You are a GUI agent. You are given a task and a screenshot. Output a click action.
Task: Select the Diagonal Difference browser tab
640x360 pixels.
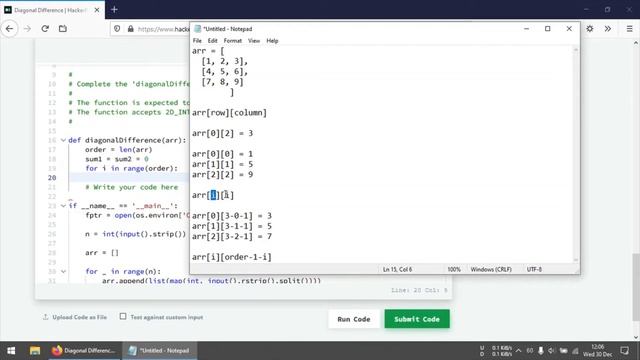(x=52, y=10)
